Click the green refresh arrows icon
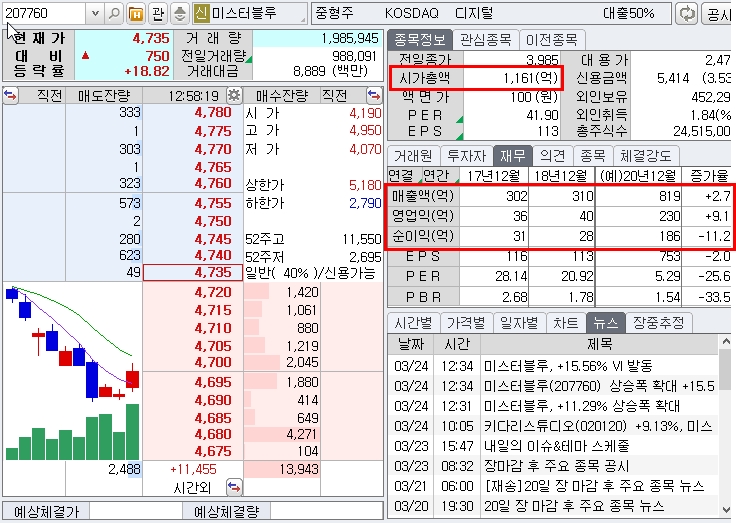The height and width of the screenshot is (523, 736). (x=687, y=14)
